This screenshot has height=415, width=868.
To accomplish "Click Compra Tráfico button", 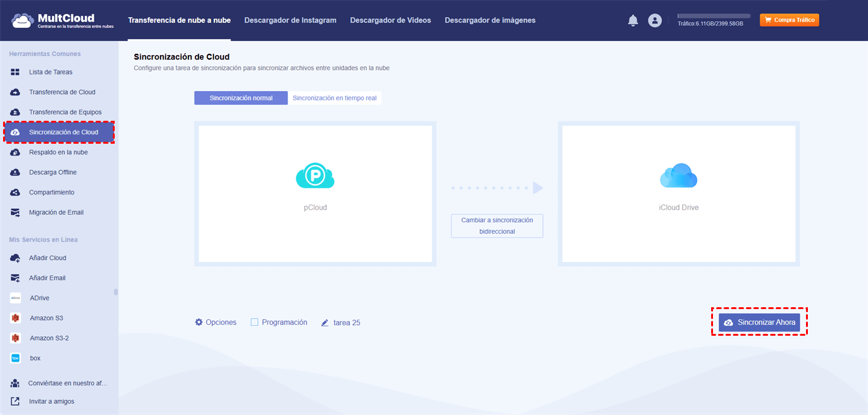I will coord(789,20).
